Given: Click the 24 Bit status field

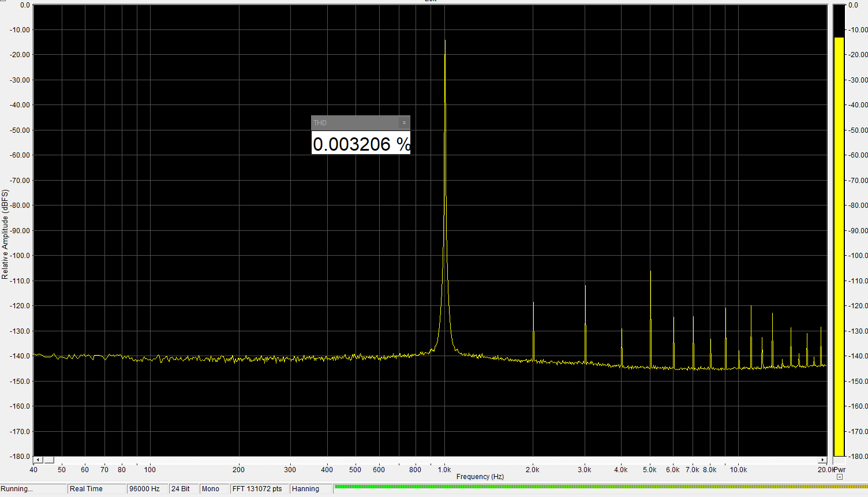Looking at the screenshot, I should 184,489.
